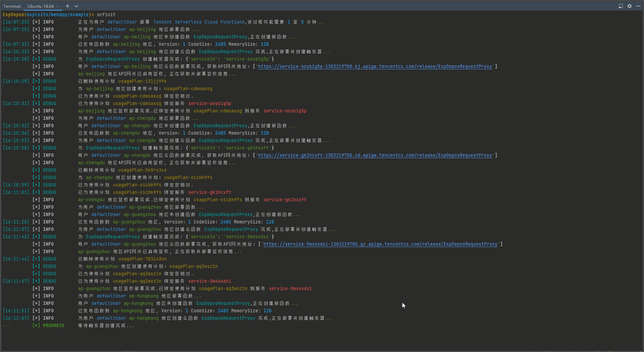Click timestamp [16:11:43]

click(16, 237)
